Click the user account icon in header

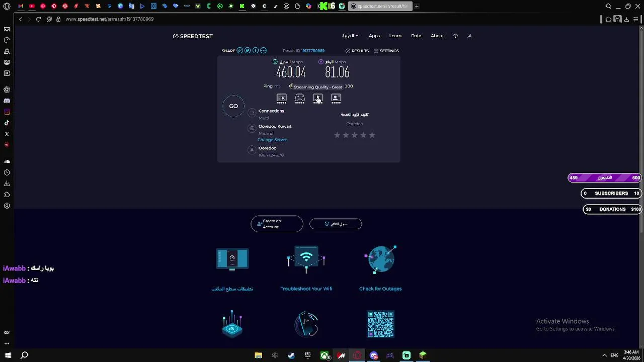click(469, 36)
